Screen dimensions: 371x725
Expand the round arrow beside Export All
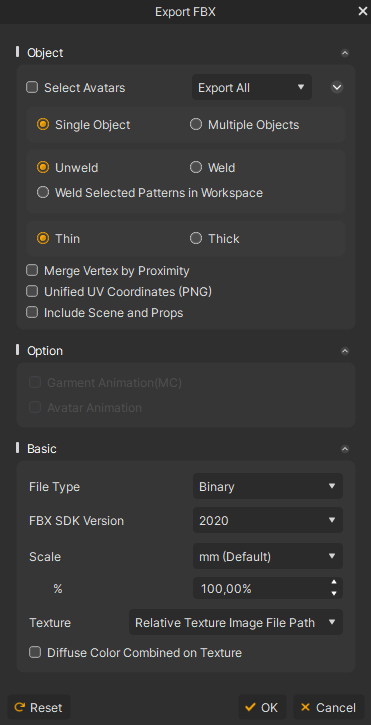(337, 87)
